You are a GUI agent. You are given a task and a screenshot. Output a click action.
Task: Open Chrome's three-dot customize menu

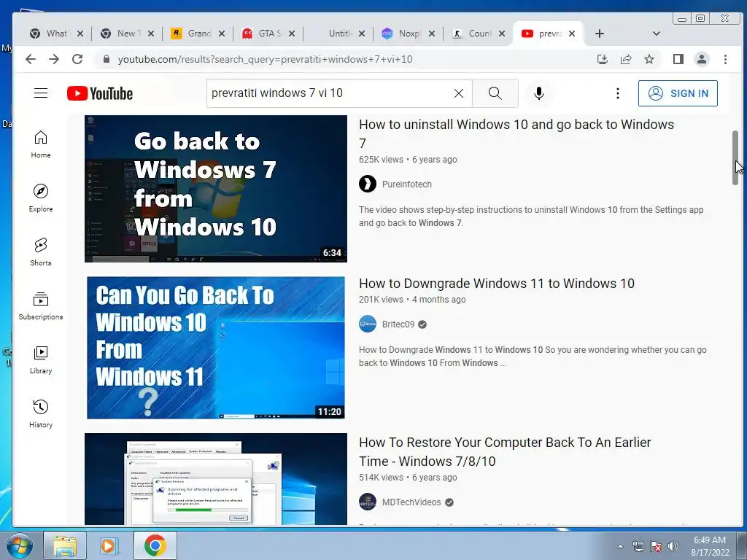[x=725, y=59]
